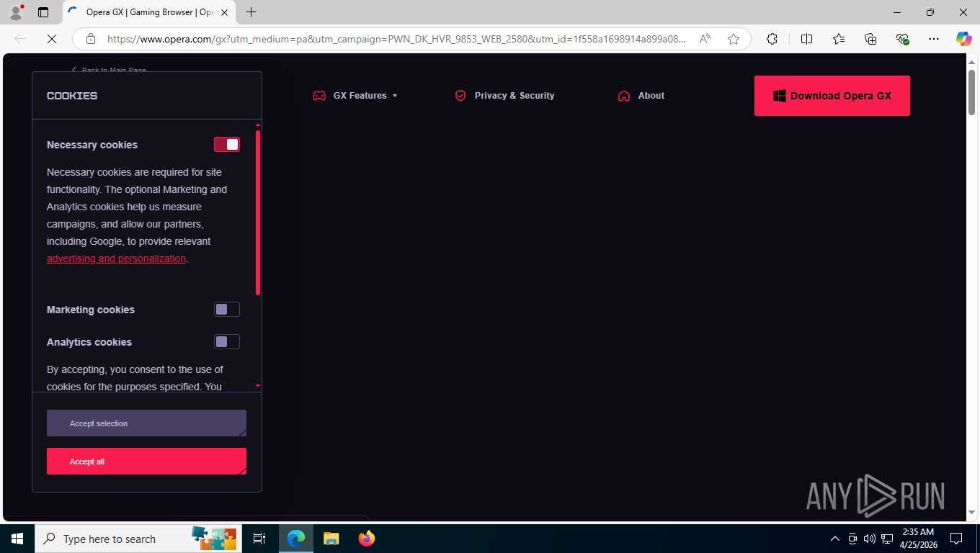Toggle the Necessary cookies switch
The image size is (980, 553).
(x=227, y=145)
